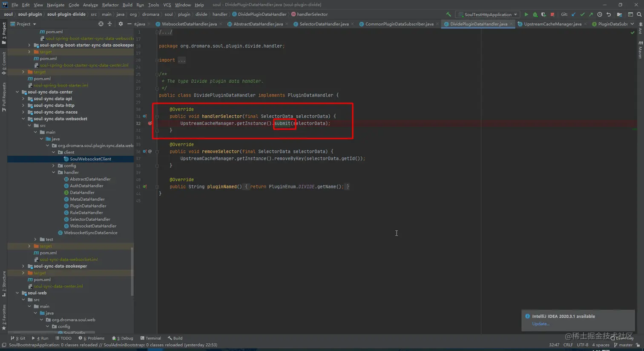Image resolution: width=644 pixels, height=351 pixels.
Task: Open the Favorites tool window stripe button
Action: [x=4, y=317]
